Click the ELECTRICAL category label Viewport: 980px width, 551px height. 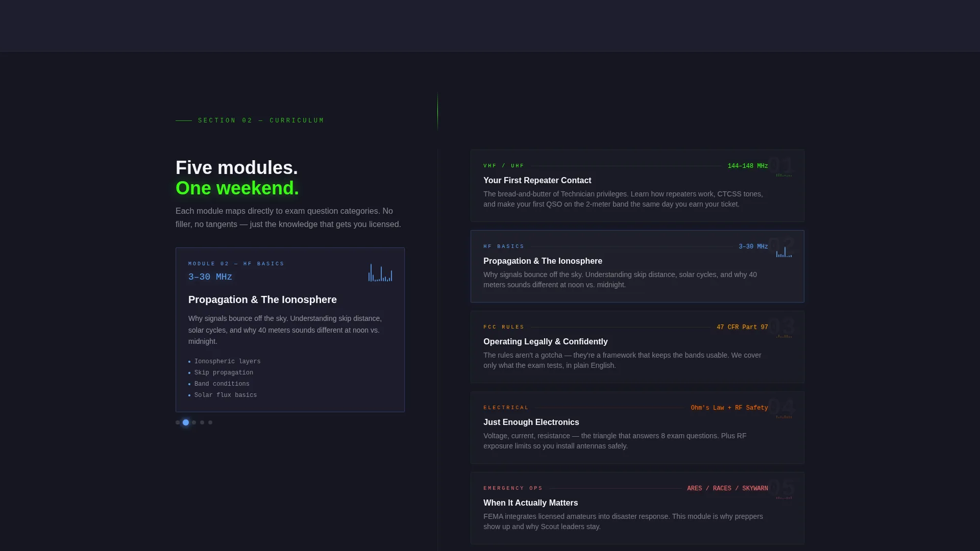pyautogui.click(x=506, y=408)
